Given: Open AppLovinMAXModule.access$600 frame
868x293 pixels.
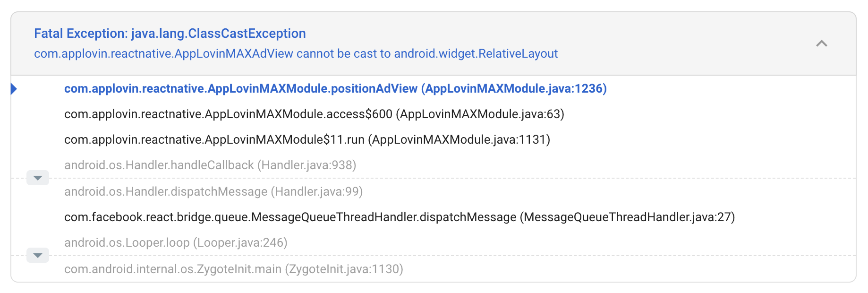Looking at the screenshot, I should pos(314,114).
